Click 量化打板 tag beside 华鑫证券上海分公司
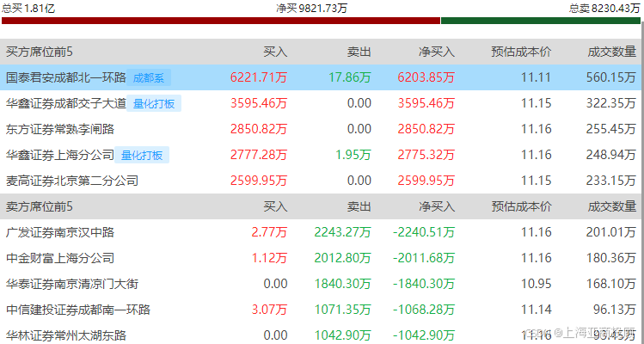The width and height of the screenshot is (644, 344). [142, 155]
